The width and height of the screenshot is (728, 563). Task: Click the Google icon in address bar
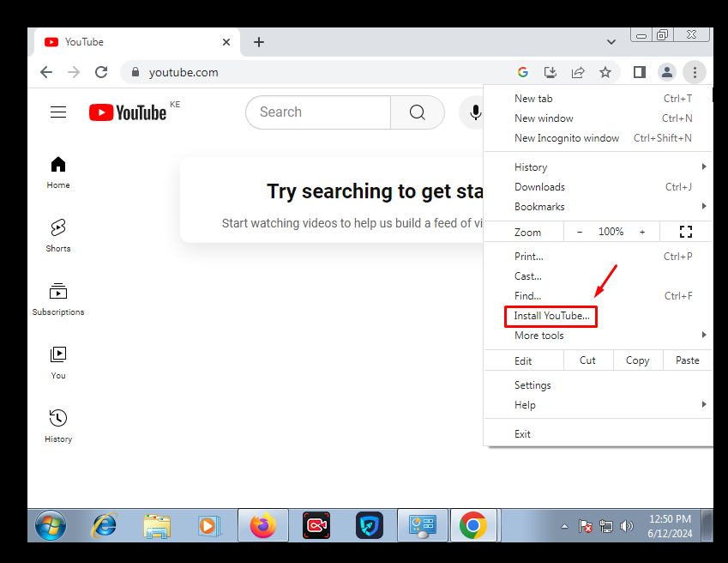523,72
